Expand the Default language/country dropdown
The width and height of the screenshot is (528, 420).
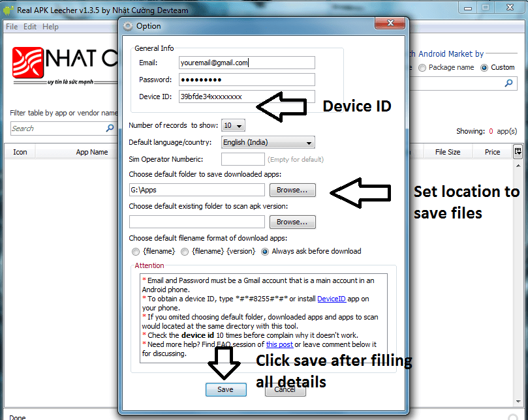(x=268, y=142)
